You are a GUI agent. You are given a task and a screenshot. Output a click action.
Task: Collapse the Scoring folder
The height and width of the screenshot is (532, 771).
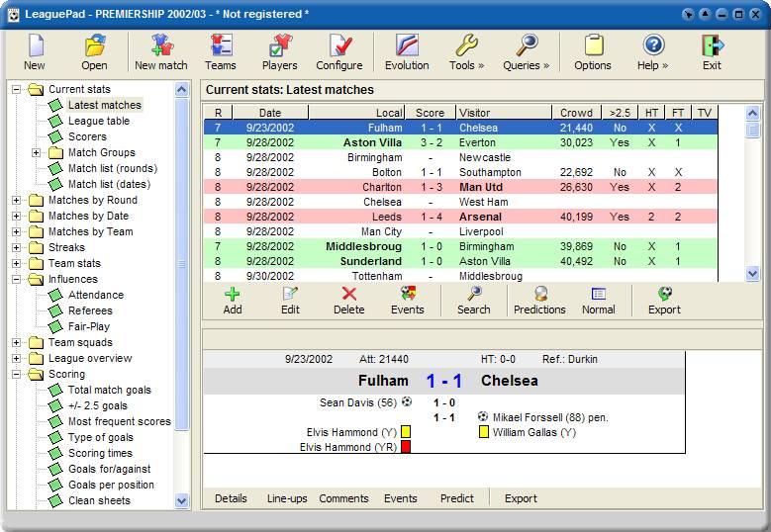point(16,374)
